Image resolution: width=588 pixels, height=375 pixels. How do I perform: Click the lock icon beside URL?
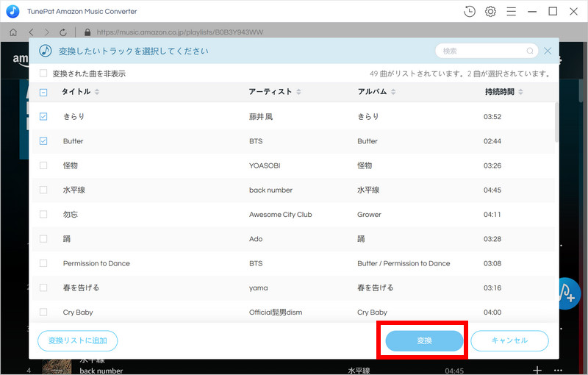tap(87, 32)
